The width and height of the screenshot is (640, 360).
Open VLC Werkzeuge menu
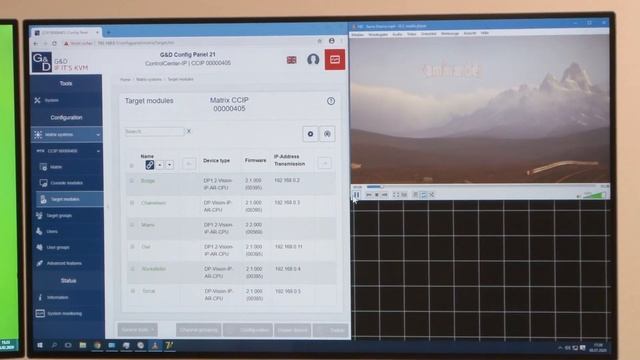450,33
